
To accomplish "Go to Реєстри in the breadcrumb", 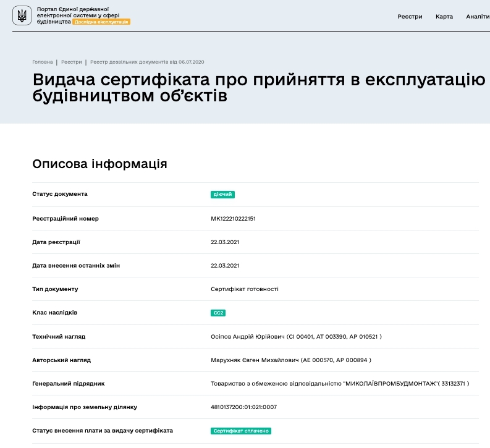I will 72,62.
